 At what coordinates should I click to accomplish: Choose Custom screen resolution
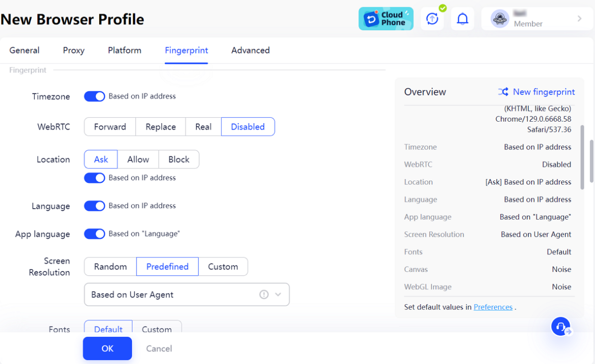coord(222,266)
